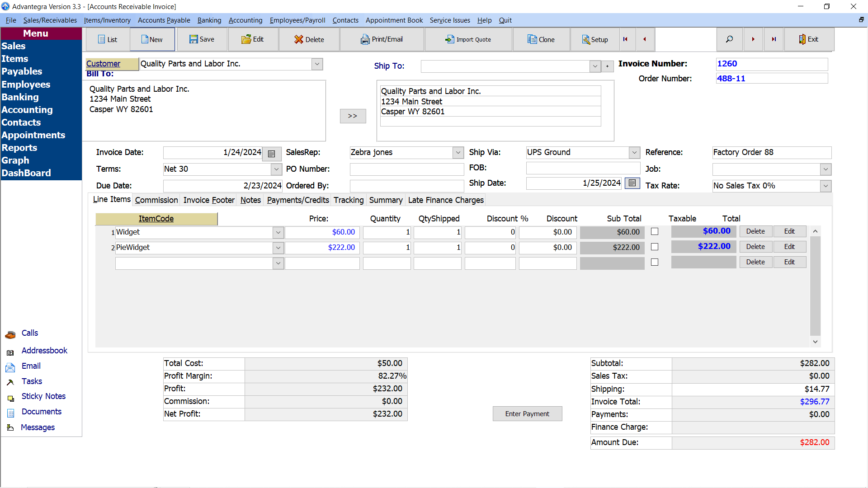Exit the invoice window
868x488 pixels.
809,39
